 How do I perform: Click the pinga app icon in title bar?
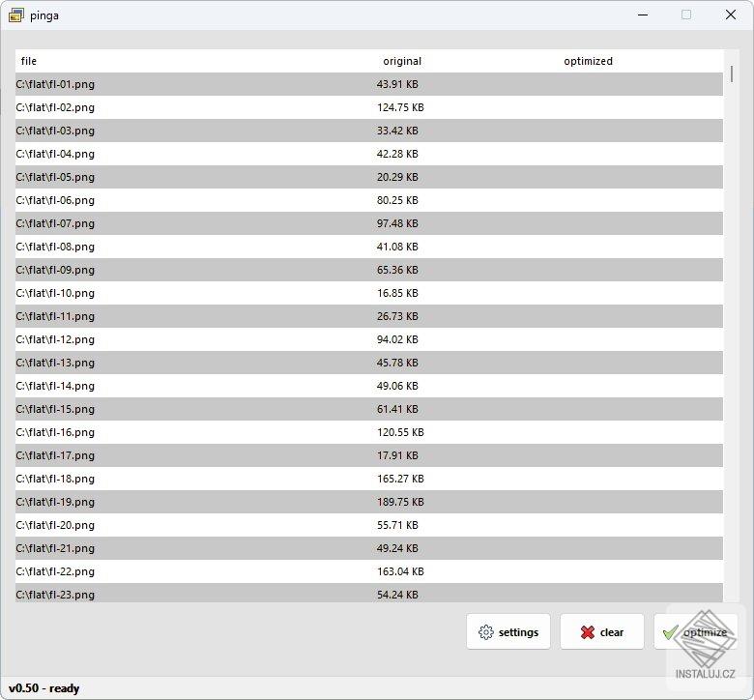[15, 15]
